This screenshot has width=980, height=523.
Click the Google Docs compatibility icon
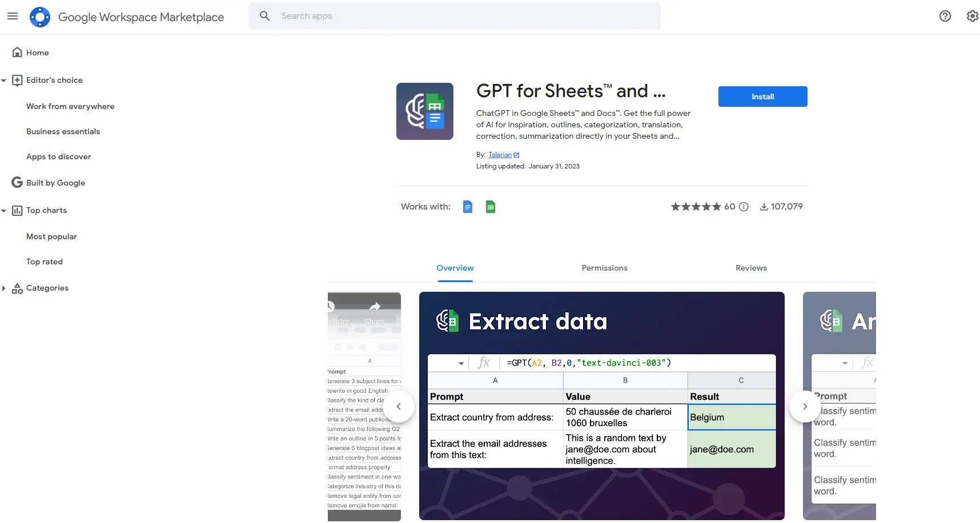(x=468, y=207)
